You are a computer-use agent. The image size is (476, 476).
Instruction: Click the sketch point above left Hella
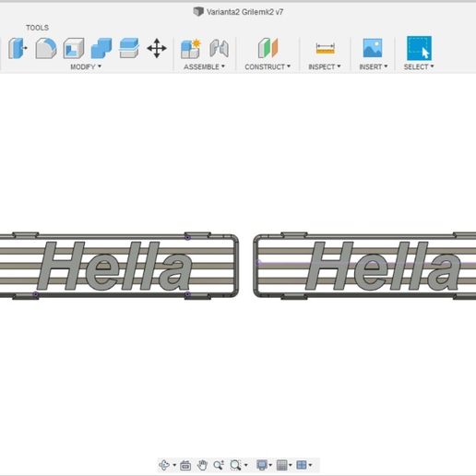(x=187, y=237)
